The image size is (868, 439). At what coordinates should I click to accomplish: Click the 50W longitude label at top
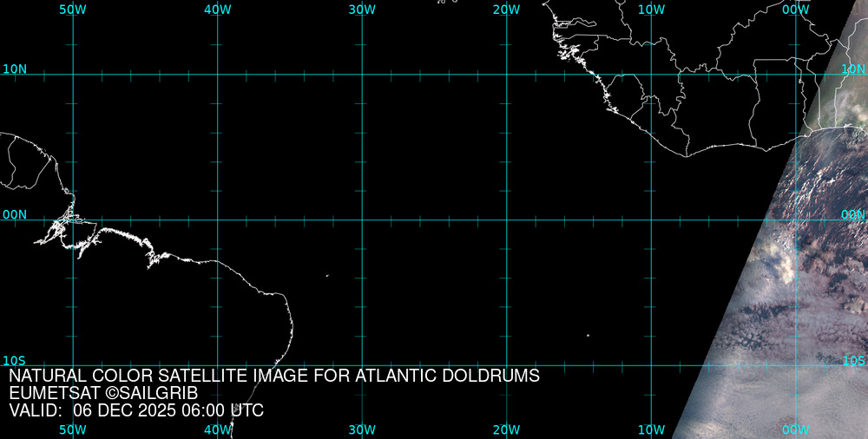tap(73, 9)
